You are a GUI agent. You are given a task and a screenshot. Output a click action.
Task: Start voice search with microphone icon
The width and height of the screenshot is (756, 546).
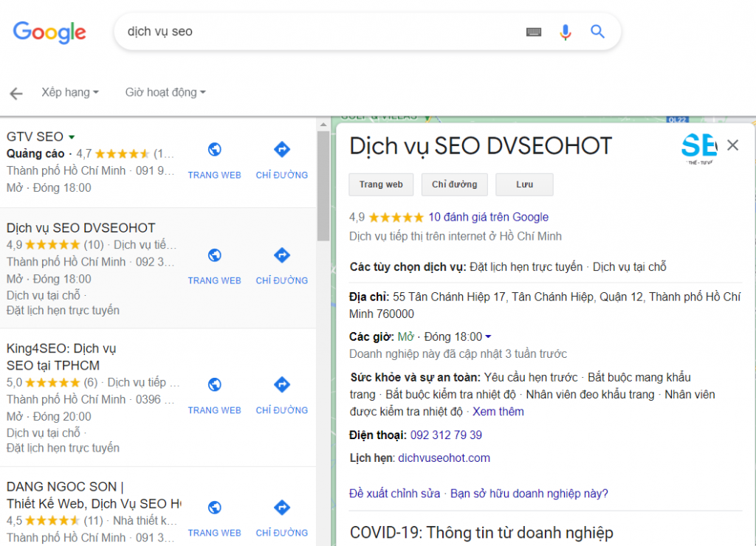565,32
